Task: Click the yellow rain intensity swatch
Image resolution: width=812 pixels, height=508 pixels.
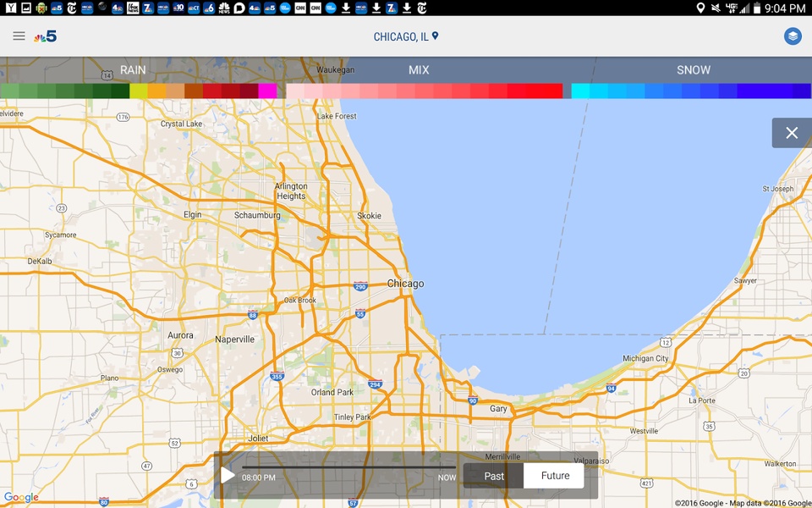Action: 138,91
